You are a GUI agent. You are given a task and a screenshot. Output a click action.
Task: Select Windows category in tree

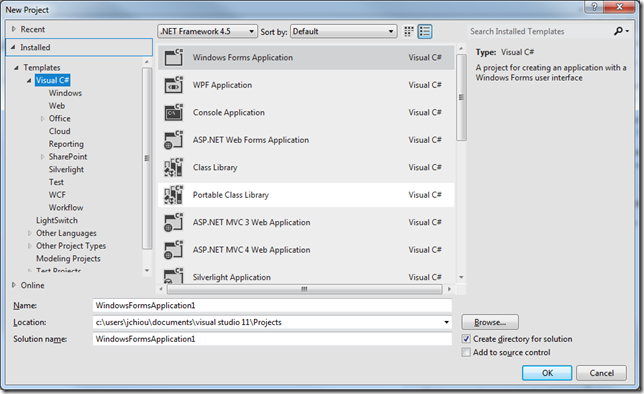coord(65,93)
